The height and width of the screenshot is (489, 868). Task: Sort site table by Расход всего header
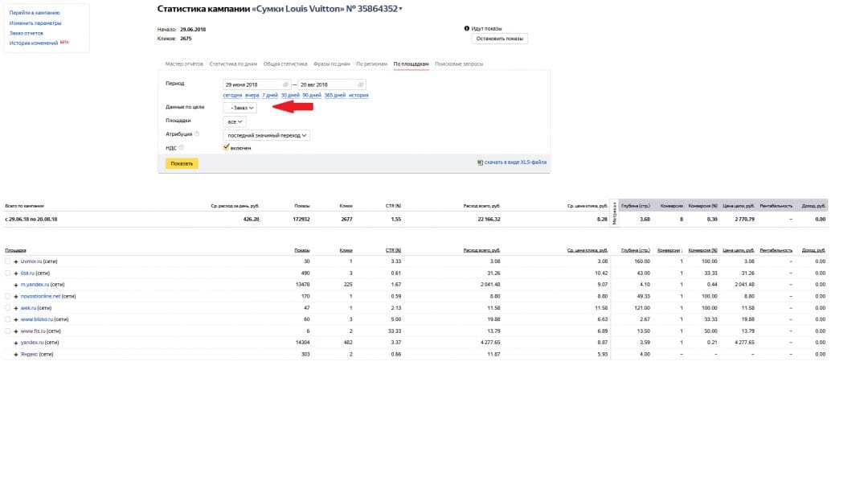coord(481,250)
